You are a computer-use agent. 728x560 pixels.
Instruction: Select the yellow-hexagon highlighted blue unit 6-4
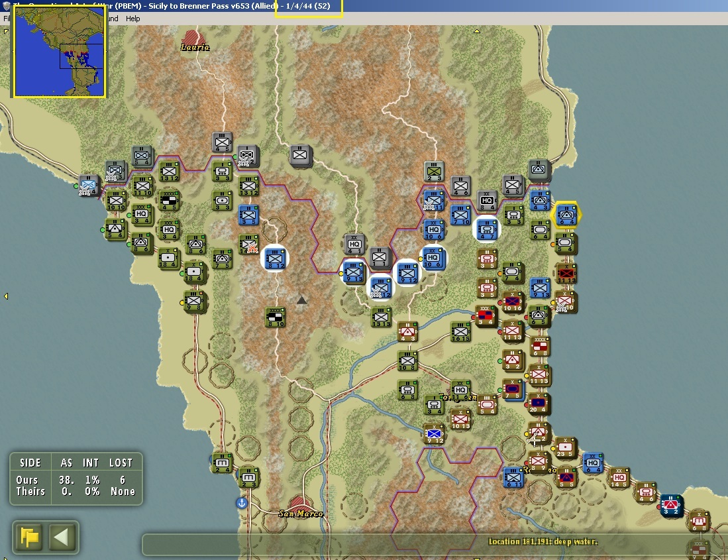567,215
